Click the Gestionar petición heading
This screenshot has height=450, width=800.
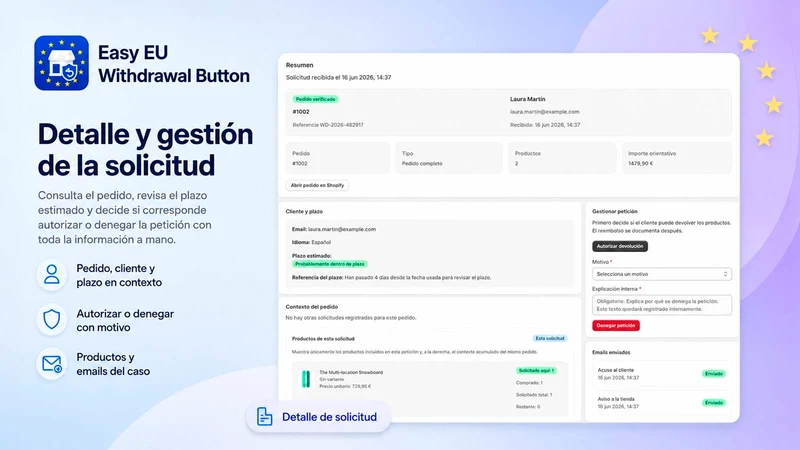[615, 211]
